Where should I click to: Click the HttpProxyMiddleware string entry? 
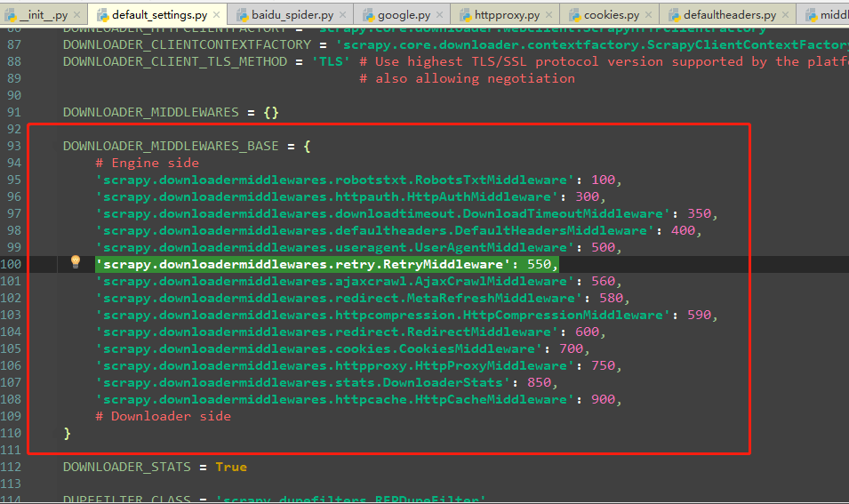pyautogui.click(x=335, y=365)
